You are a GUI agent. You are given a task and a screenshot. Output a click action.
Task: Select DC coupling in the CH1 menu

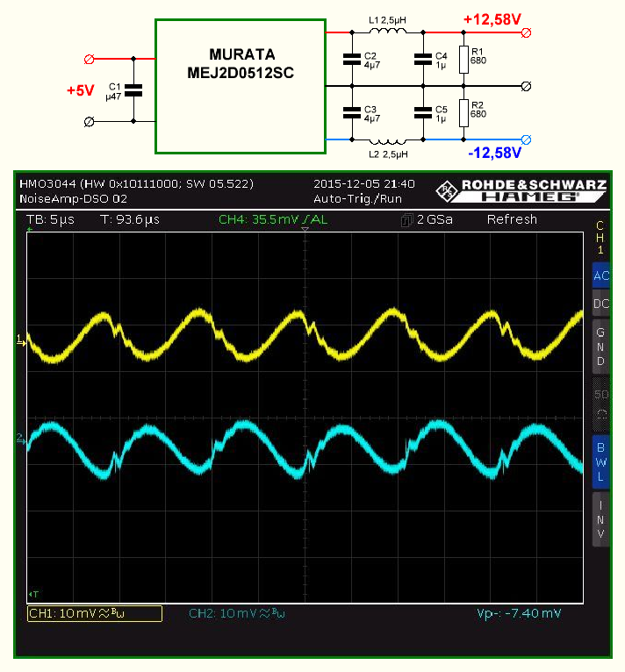[600, 304]
